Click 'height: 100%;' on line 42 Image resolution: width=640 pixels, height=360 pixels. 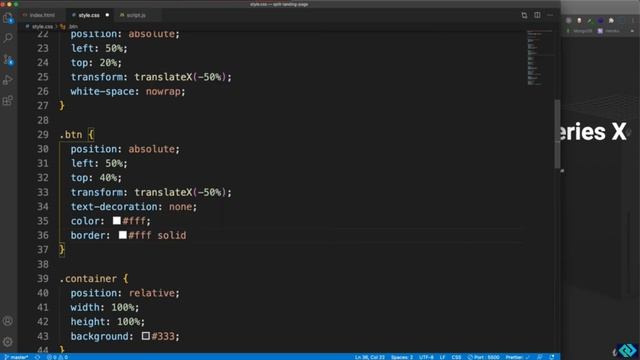pos(108,322)
